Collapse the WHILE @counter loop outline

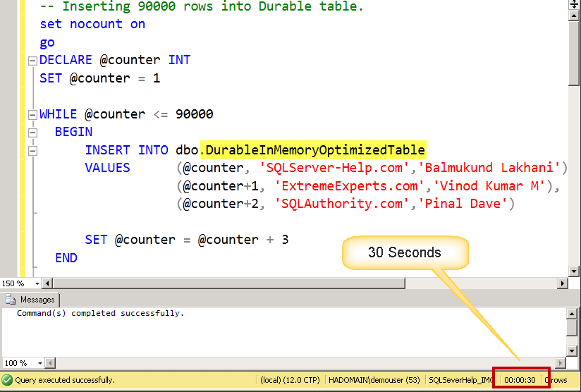pyautogui.click(x=32, y=115)
